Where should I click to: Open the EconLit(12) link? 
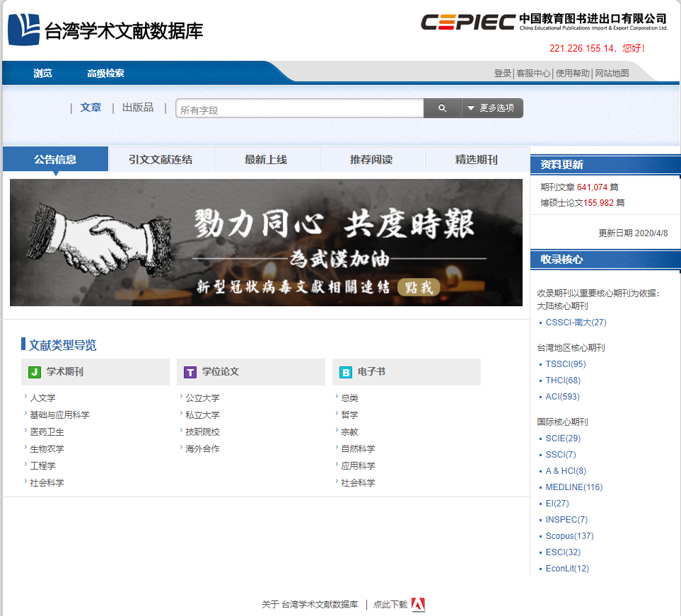point(567,569)
